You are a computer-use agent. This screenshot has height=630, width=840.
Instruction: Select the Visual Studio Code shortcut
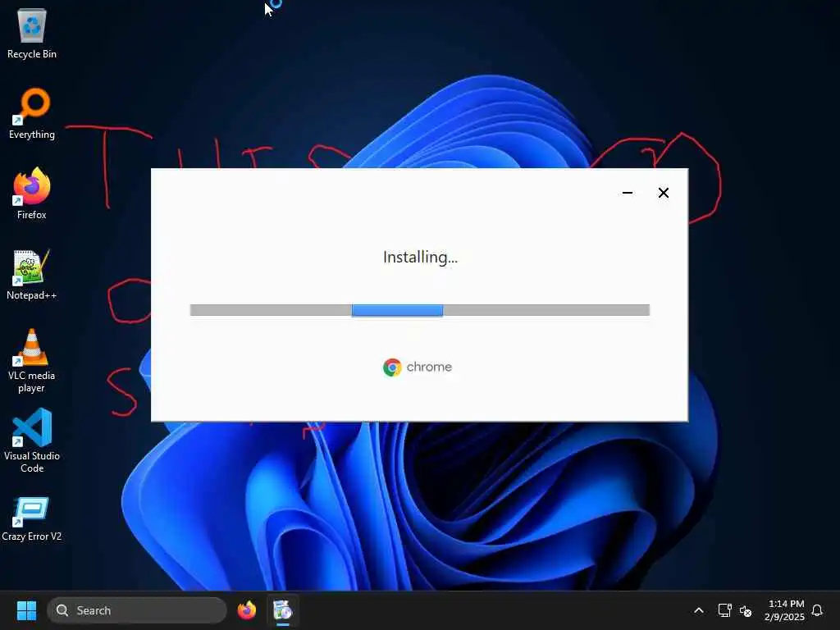[x=32, y=441]
